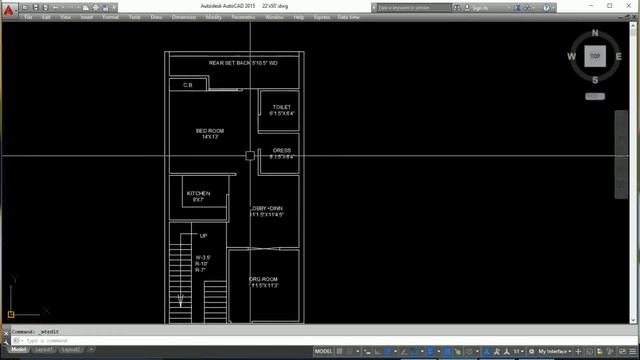This screenshot has height=360, width=640.
Task: Expand the snap settings dropdown arrow
Action: coord(358,351)
